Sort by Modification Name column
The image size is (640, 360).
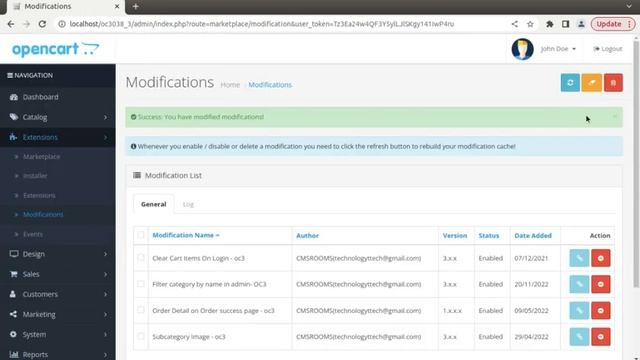(x=186, y=235)
